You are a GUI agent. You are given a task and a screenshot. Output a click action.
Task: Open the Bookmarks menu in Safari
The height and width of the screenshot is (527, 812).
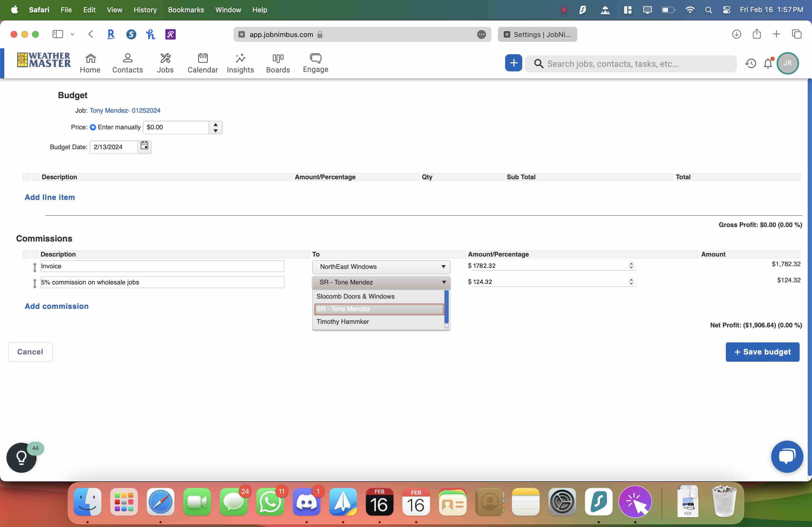186,10
